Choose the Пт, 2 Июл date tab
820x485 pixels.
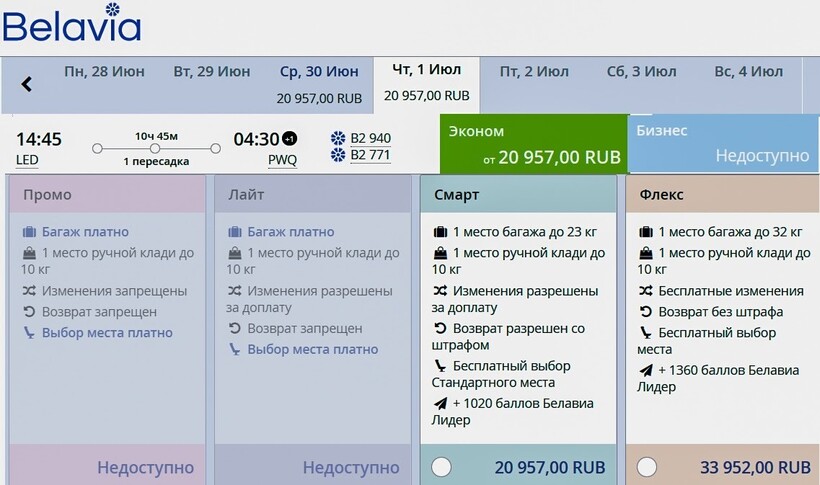(x=534, y=72)
